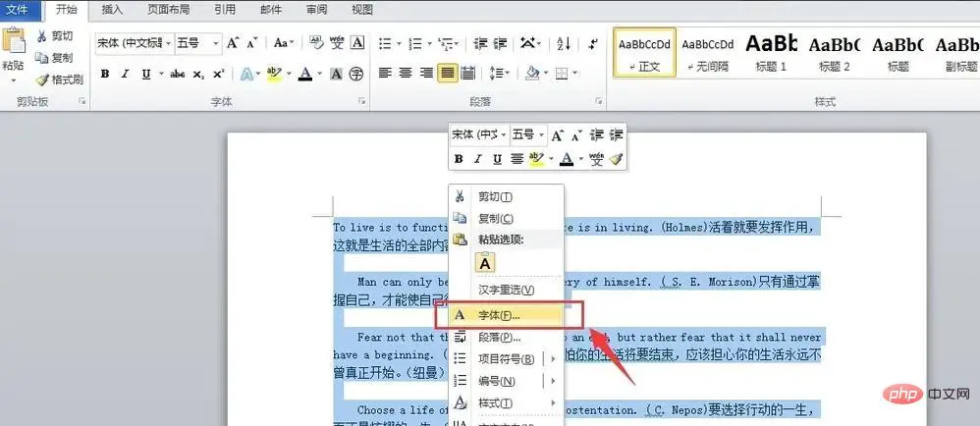This screenshot has width=980, height=426.
Task: Open the Line Spacing dropdown
Action: coord(500,73)
